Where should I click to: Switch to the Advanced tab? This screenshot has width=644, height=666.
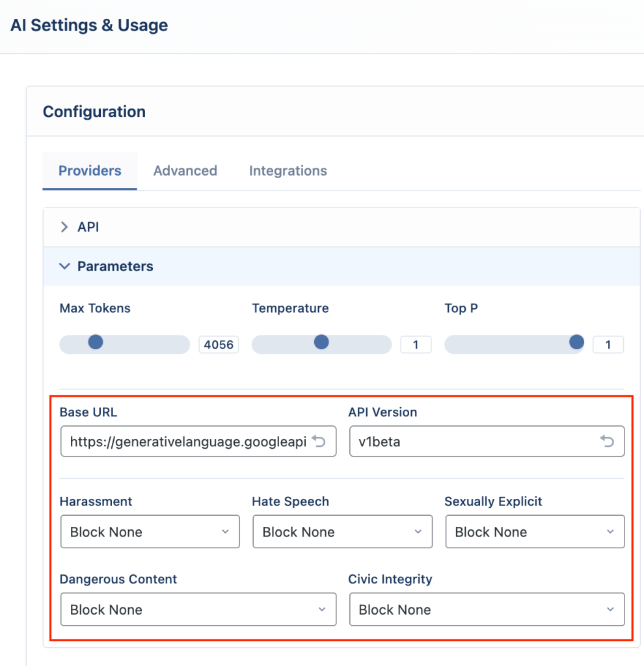tap(185, 171)
